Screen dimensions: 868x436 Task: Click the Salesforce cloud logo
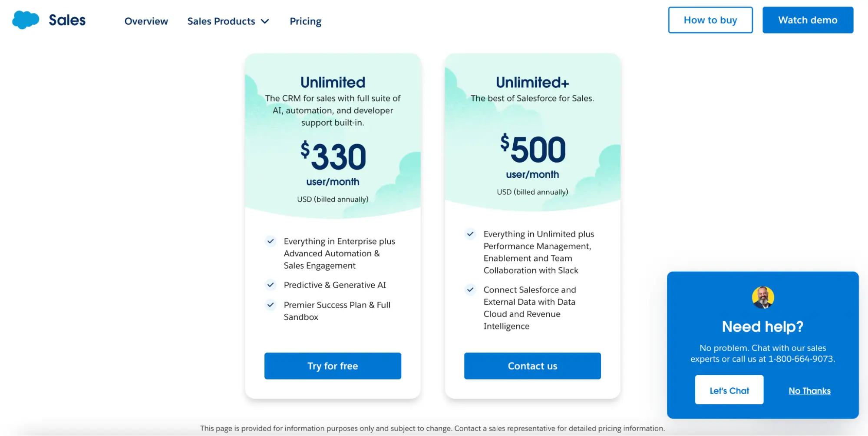(x=26, y=20)
